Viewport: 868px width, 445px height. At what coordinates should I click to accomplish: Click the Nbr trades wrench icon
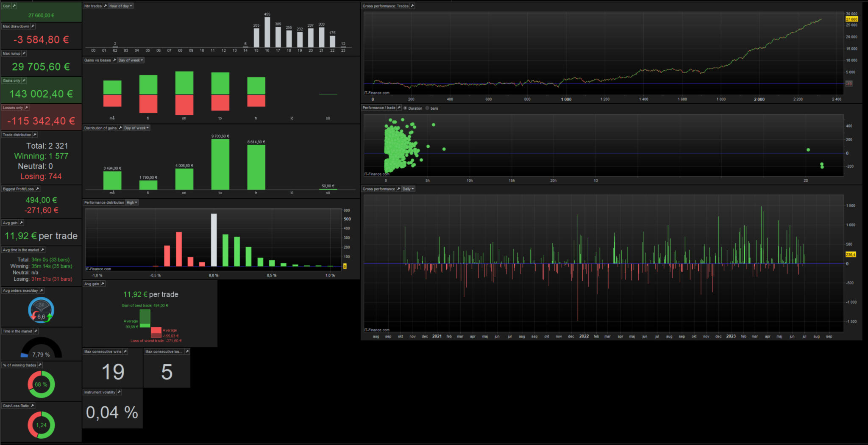pyautogui.click(x=105, y=6)
